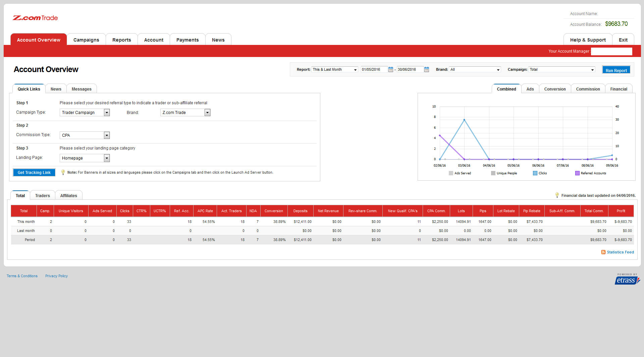Screen dimensions: 644x357
Task: Click the financial data lightbulb icon
Action: click(x=557, y=195)
